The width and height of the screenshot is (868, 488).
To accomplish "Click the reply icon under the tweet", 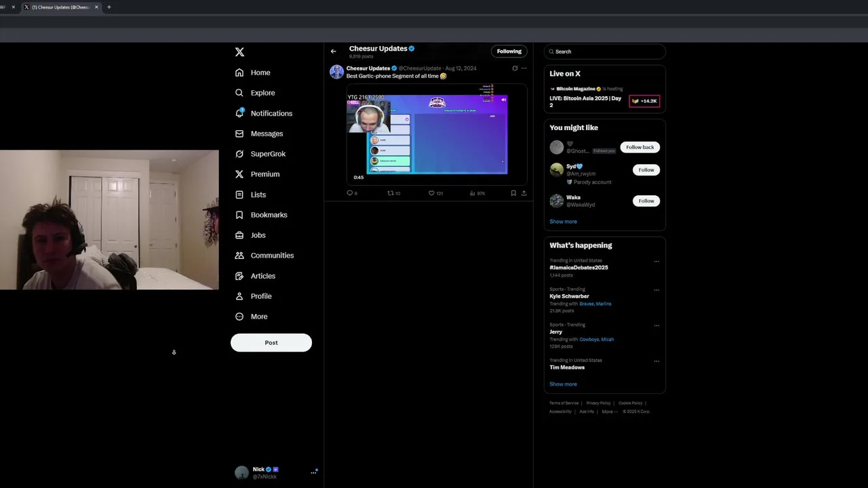I will [351, 193].
